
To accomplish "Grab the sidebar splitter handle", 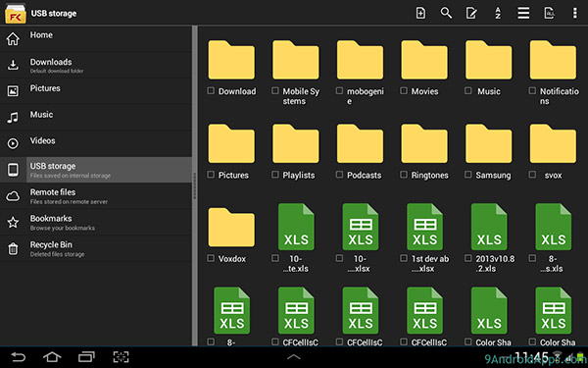I will tap(195, 185).
